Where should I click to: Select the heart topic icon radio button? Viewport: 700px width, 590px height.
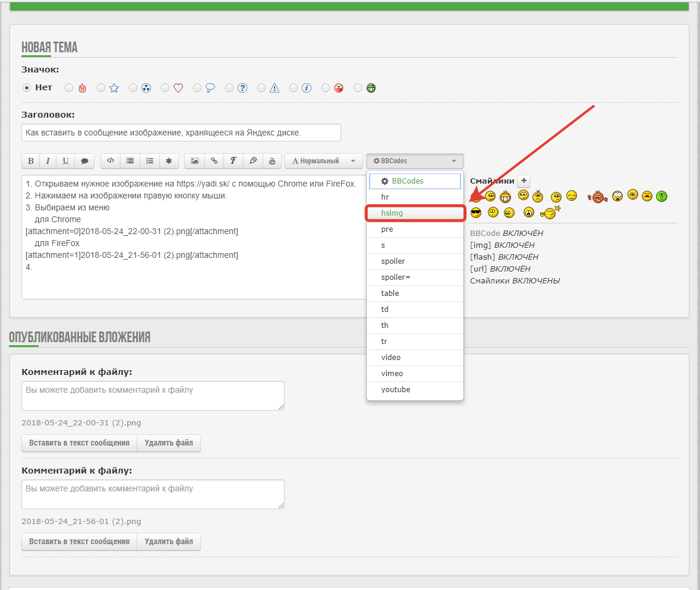[x=165, y=88]
